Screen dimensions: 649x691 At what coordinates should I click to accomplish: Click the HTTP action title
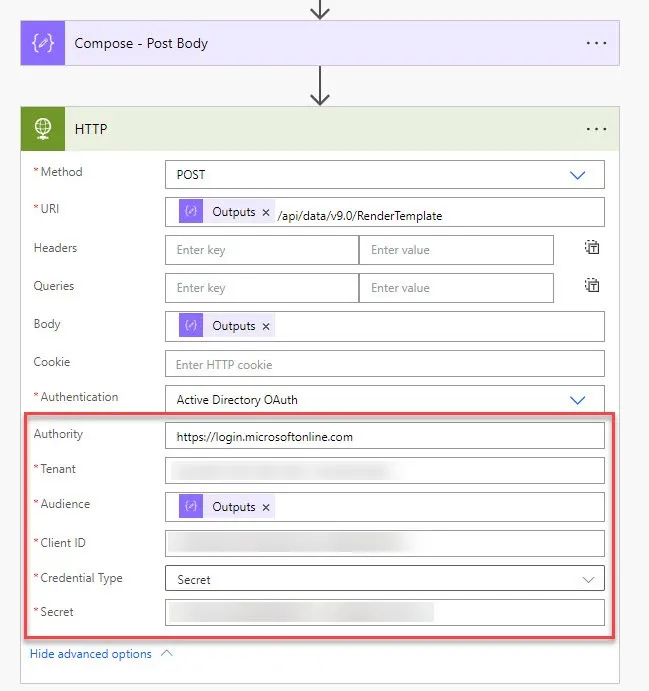(91, 129)
